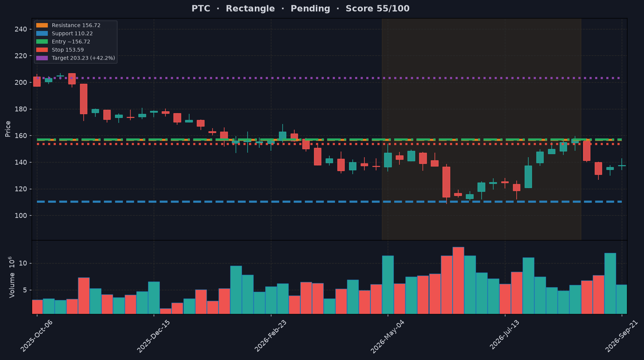Click the Volume axis label

click(x=12, y=277)
